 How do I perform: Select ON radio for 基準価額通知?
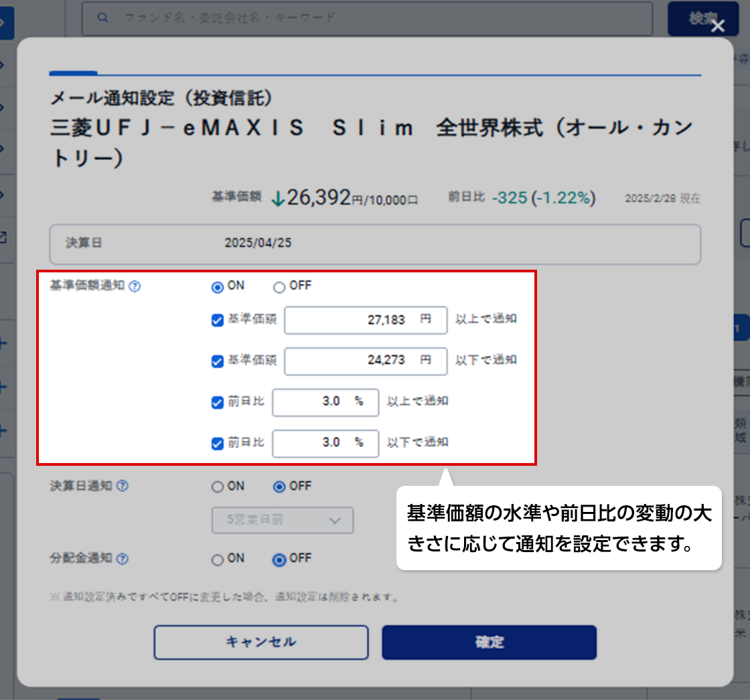[218, 287]
